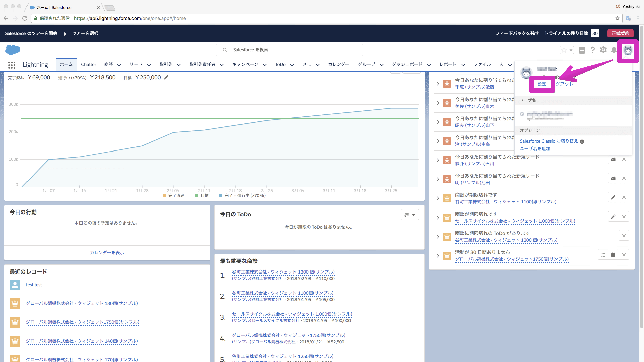This screenshot has width=644, height=362.
Task: Open the App Launcher grid icon
Action: pyautogui.click(x=12, y=65)
